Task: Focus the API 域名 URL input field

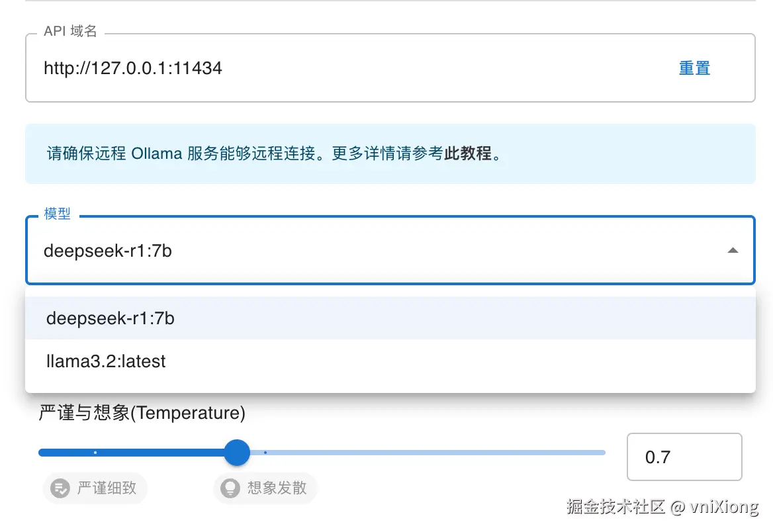Action: pos(331,67)
